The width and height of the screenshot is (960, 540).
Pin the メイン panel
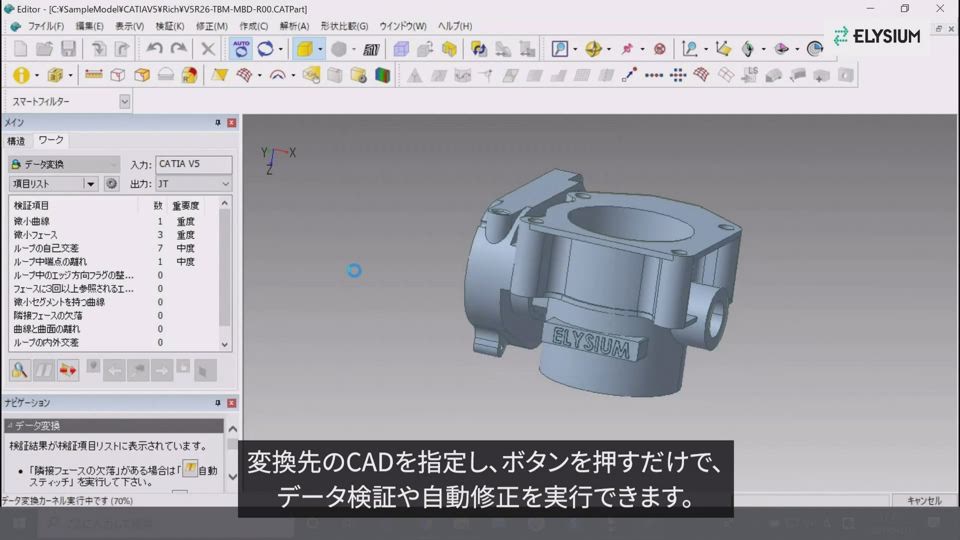[x=217, y=123]
